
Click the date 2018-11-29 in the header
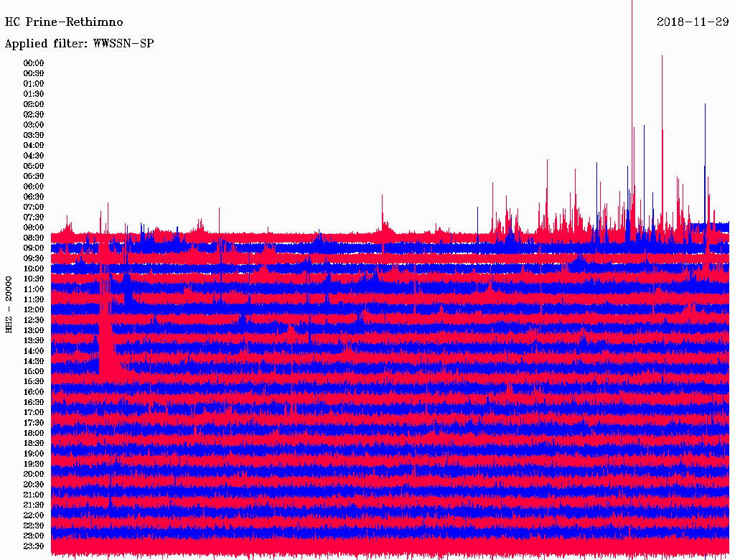click(x=693, y=22)
